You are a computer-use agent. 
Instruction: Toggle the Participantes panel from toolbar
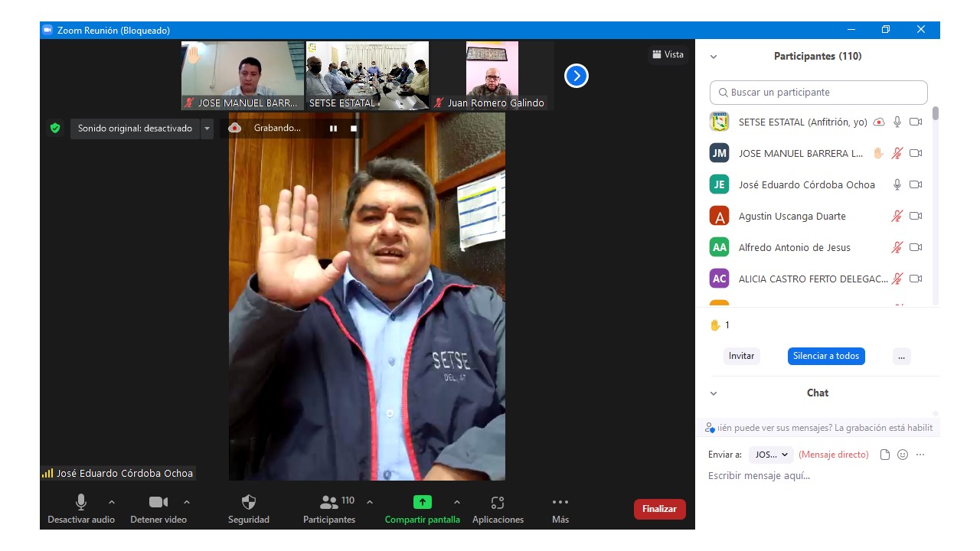(x=329, y=509)
